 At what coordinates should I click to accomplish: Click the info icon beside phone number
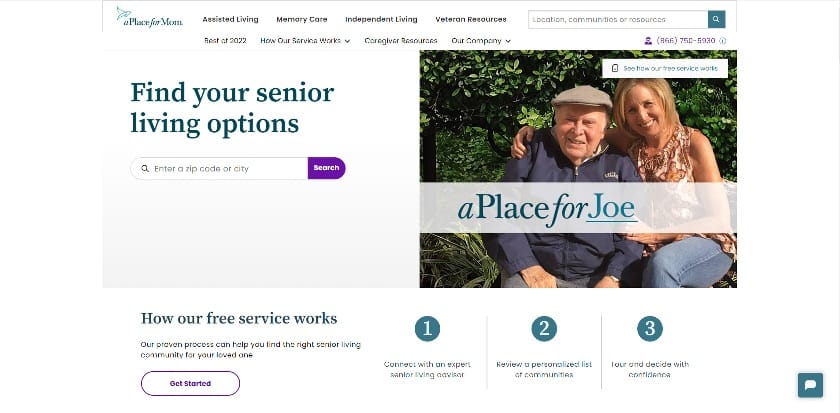722,41
